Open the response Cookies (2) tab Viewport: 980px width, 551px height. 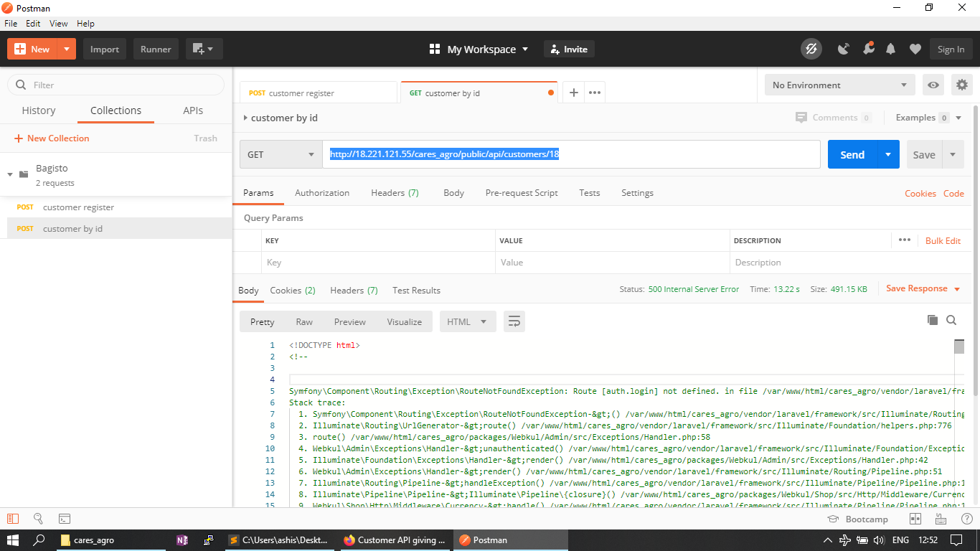(x=293, y=291)
